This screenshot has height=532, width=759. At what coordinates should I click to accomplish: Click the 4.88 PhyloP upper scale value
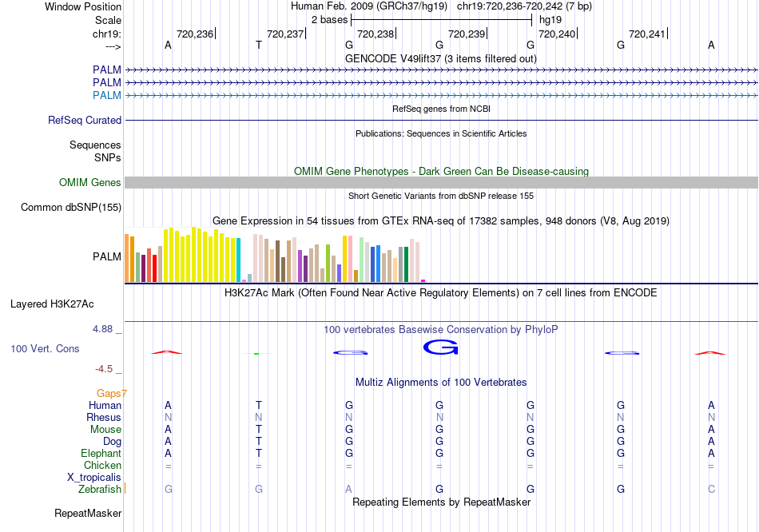pos(102,329)
